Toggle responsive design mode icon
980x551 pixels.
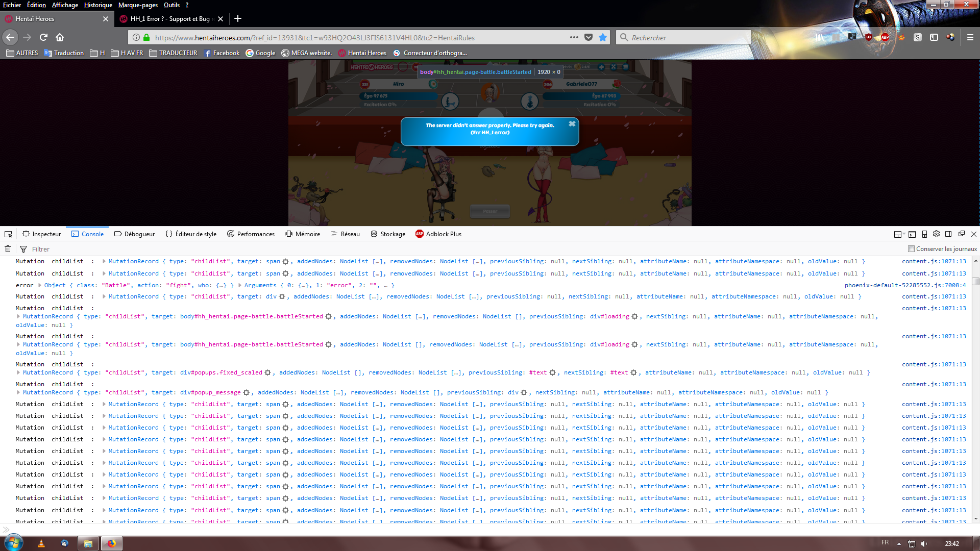[924, 234]
